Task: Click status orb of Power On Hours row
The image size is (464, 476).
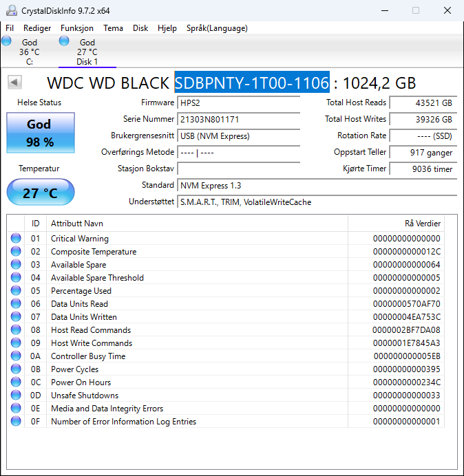Action: [x=16, y=382]
